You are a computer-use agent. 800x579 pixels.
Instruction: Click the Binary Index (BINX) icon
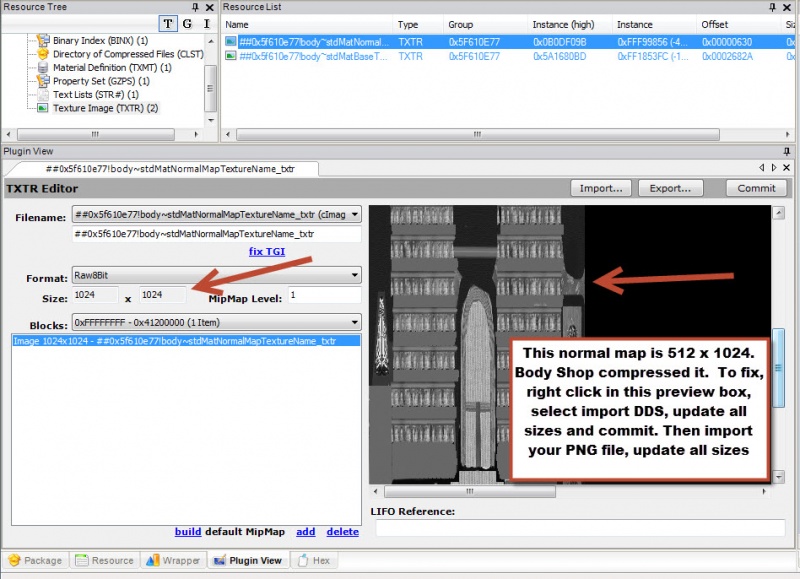(43, 41)
